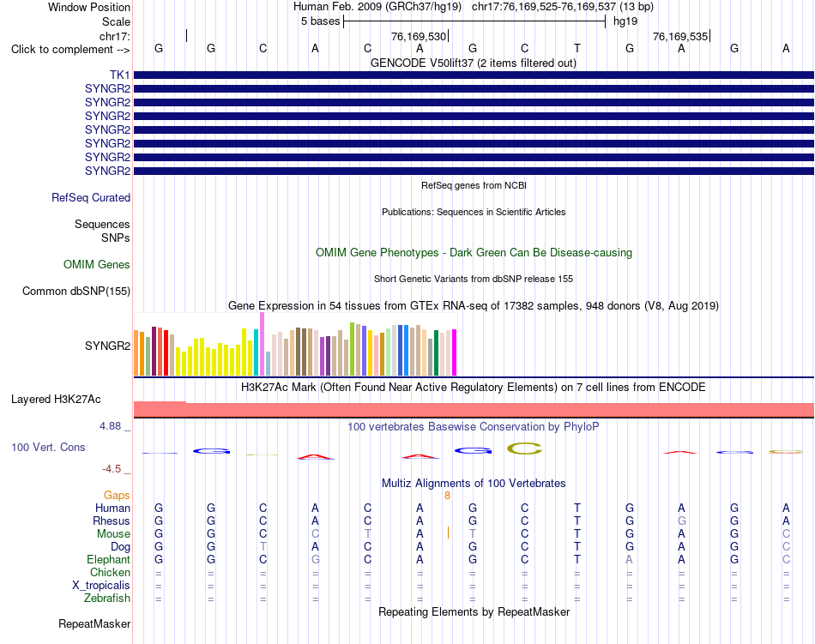
Task: Click the chr17:76,169,525-76,169,537 position text
Action: tap(544, 7)
